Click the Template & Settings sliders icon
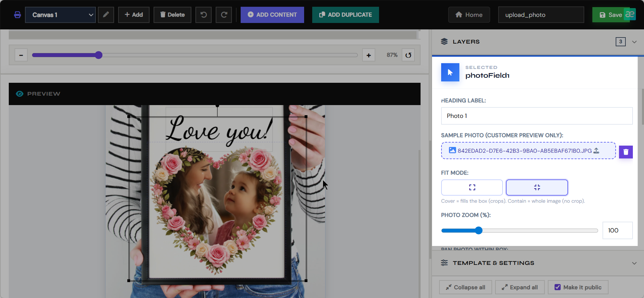The image size is (644, 298). click(444, 263)
